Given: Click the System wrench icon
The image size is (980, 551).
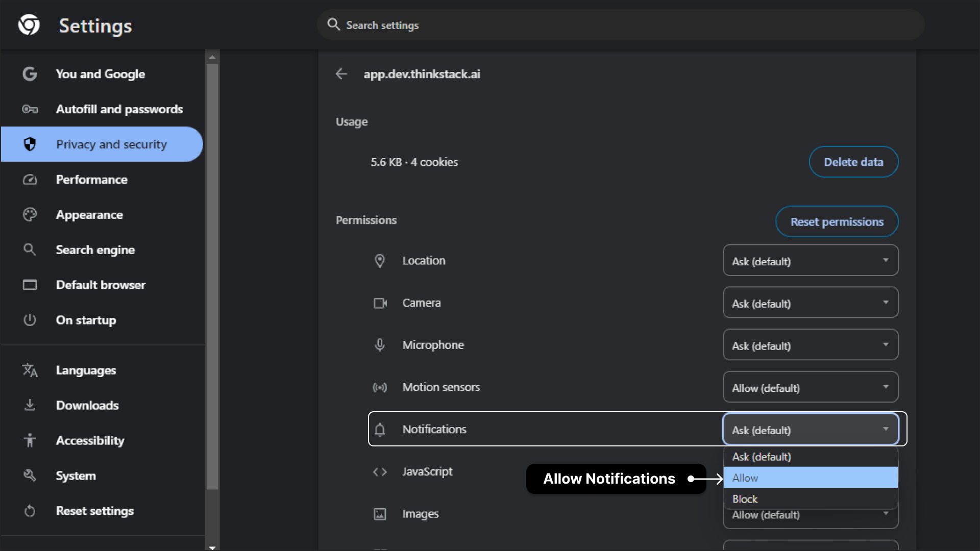Looking at the screenshot, I should [x=30, y=475].
